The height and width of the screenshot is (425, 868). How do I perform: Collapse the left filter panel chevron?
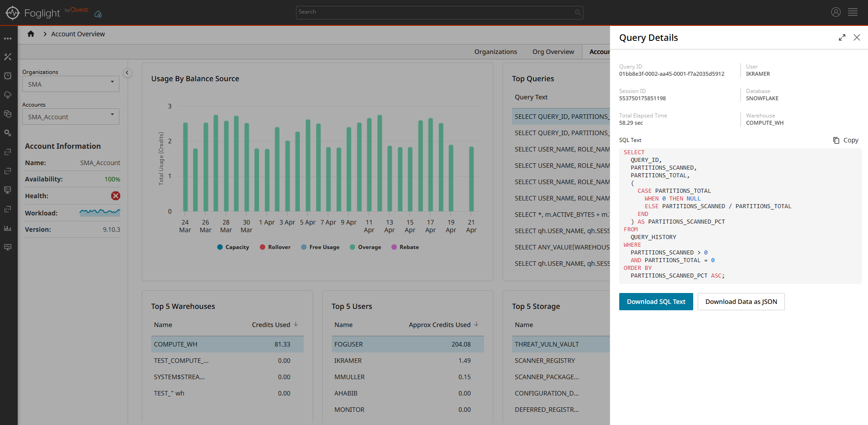[127, 73]
